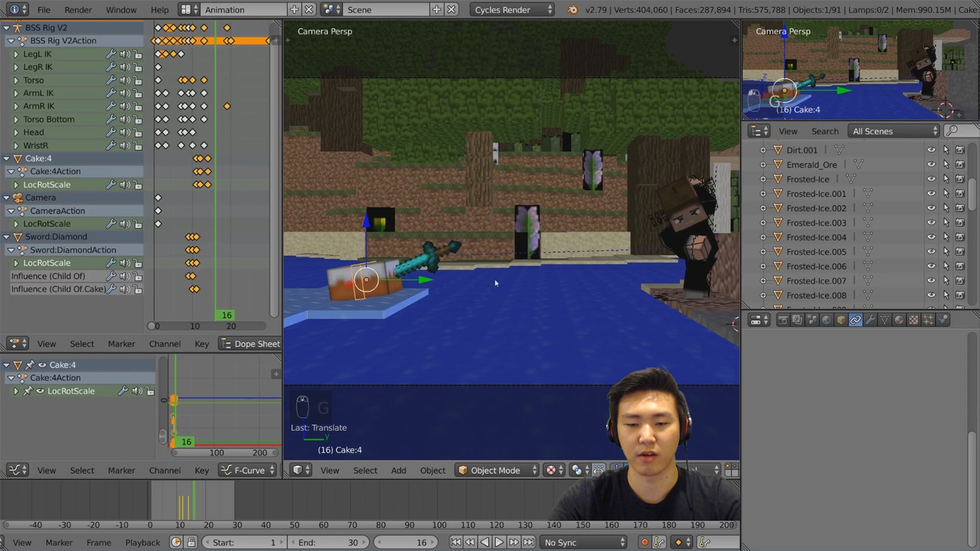
Task: Open the All Scenes outliner filter
Action: tap(894, 131)
